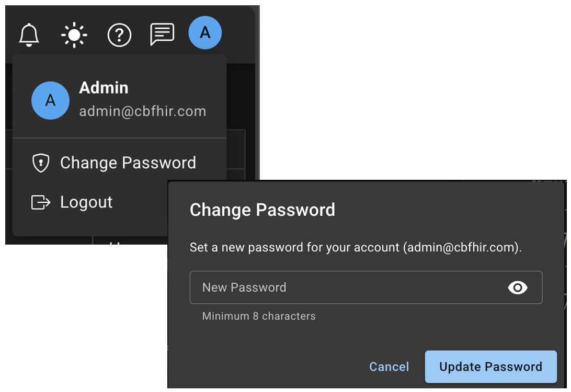Focus the New Password field
Image resolution: width=571 pixels, height=392 pixels.
(345, 287)
